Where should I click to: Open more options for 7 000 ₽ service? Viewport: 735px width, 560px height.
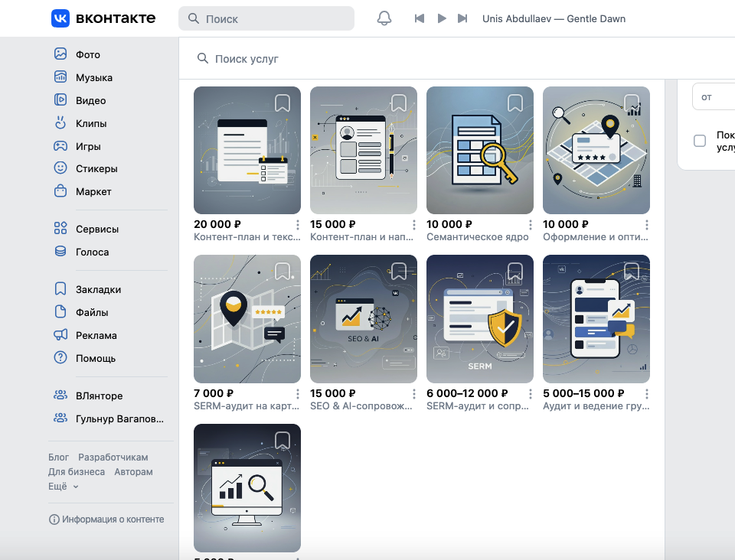click(298, 393)
